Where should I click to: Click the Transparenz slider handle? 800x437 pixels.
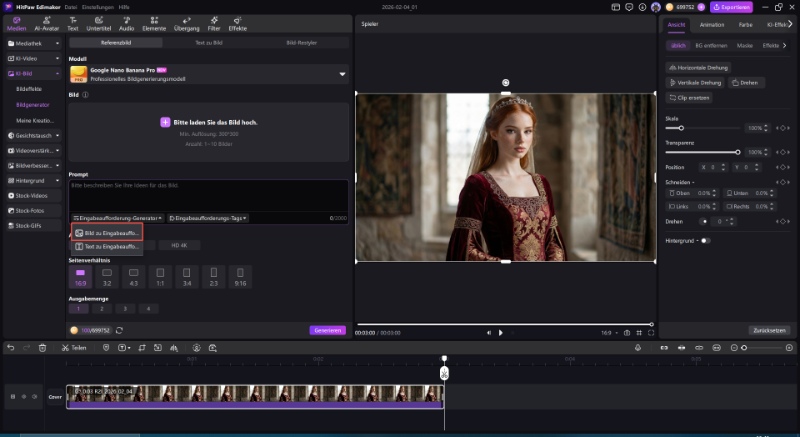tap(738, 152)
